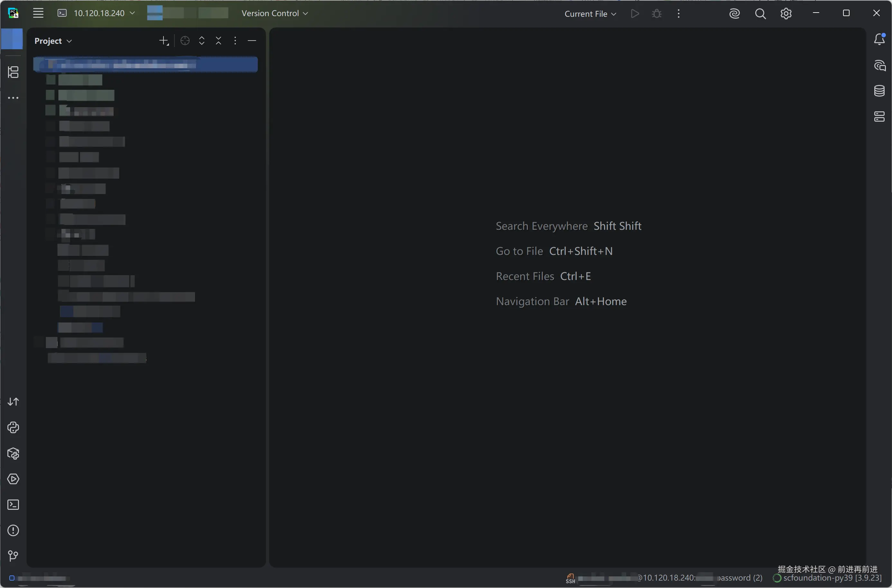Open more run actions menu

pyautogui.click(x=679, y=14)
